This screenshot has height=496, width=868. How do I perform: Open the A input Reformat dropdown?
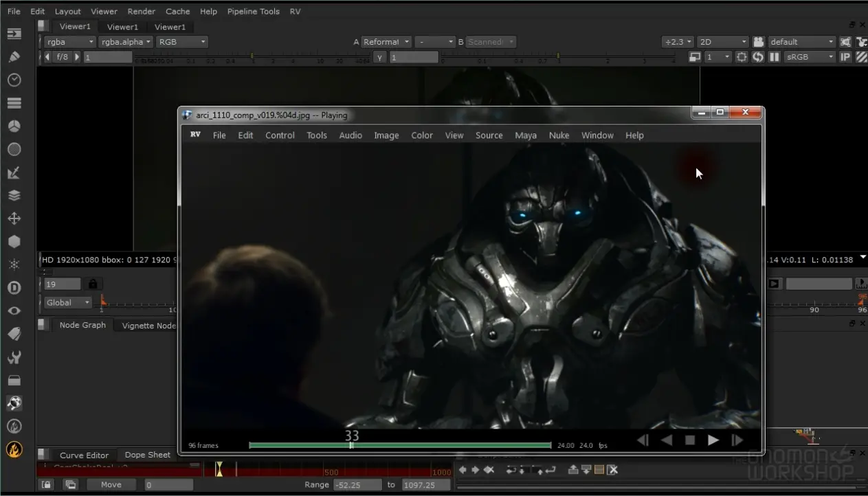pyautogui.click(x=386, y=42)
